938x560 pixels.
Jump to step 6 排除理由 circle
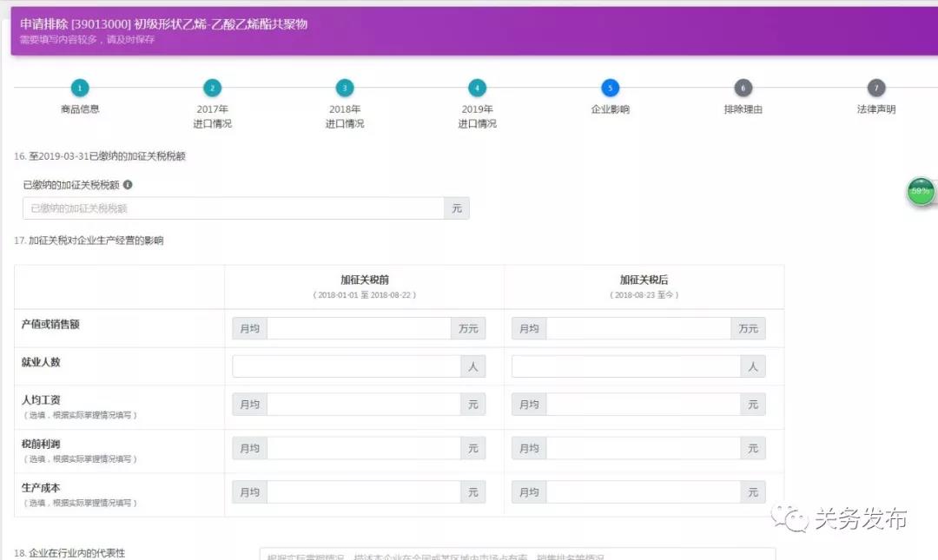click(743, 88)
